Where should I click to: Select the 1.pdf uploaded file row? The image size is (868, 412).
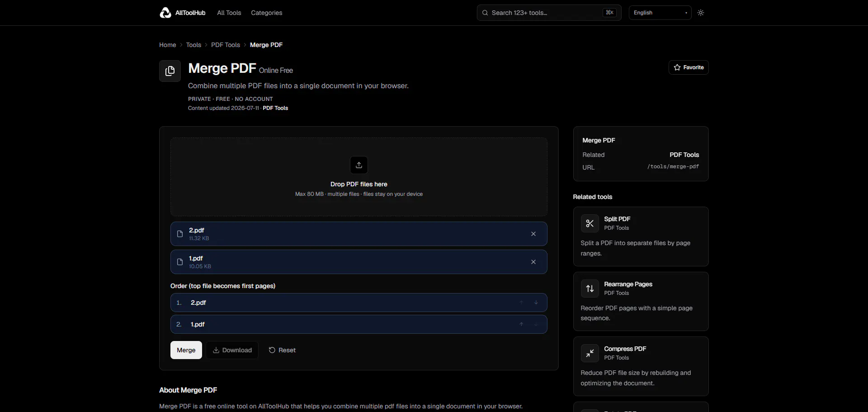pyautogui.click(x=359, y=262)
